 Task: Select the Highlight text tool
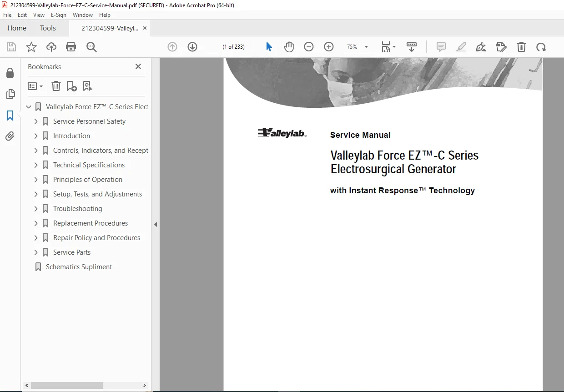pos(461,47)
